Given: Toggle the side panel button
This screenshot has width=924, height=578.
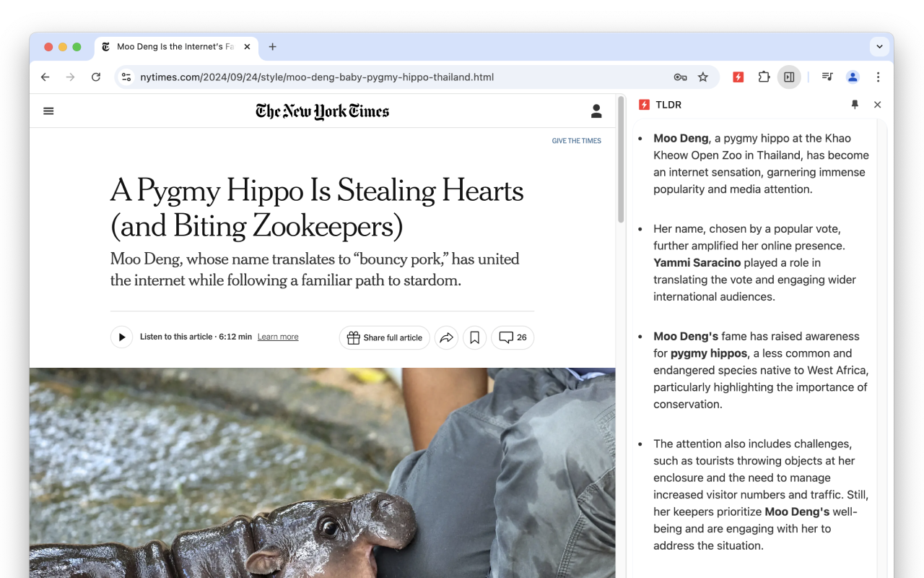Looking at the screenshot, I should tap(789, 77).
